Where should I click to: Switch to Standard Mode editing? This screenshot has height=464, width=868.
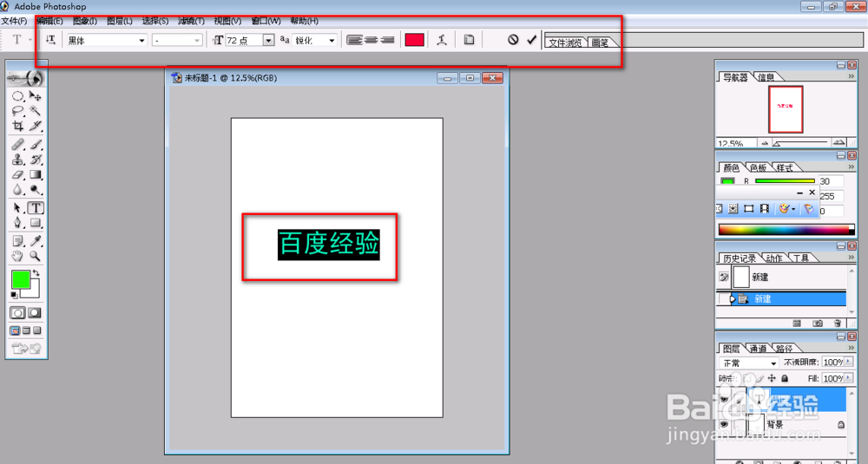[17, 313]
